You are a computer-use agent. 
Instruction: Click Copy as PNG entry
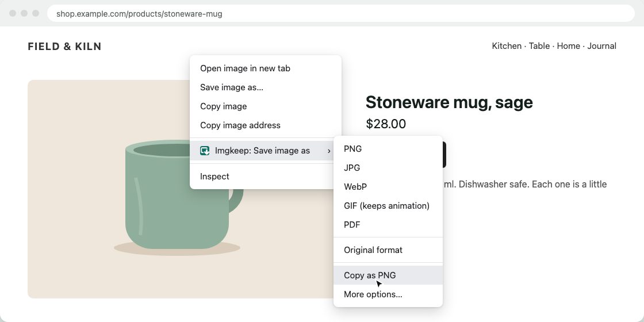point(388,275)
